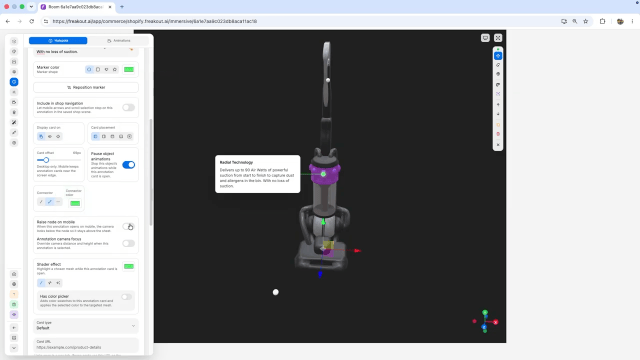Open the Marker color green swatch
Viewport: 640px width, 360px height.
pyautogui.click(x=129, y=69)
